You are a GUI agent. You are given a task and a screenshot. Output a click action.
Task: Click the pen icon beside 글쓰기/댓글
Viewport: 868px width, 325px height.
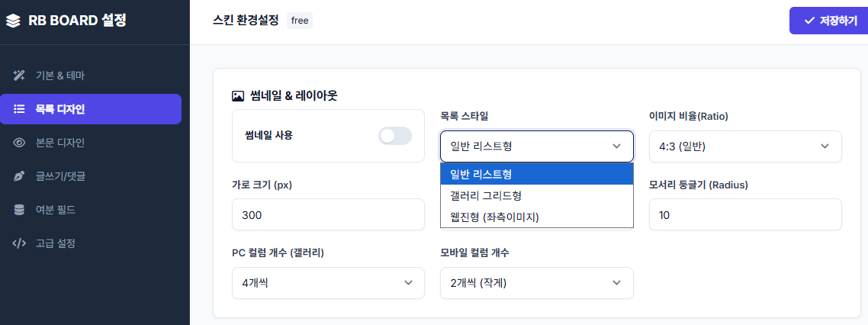click(x=20, y=176)
